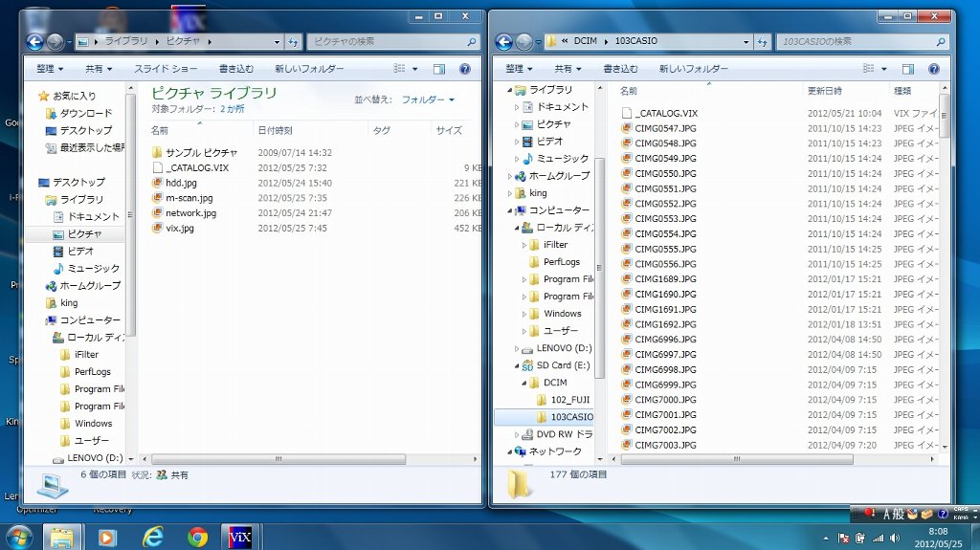Image resolution: width=980 pixels, height=550 pixels.
Task: Open Windows Media Player from the taskbar
Action: click(107, 537)
